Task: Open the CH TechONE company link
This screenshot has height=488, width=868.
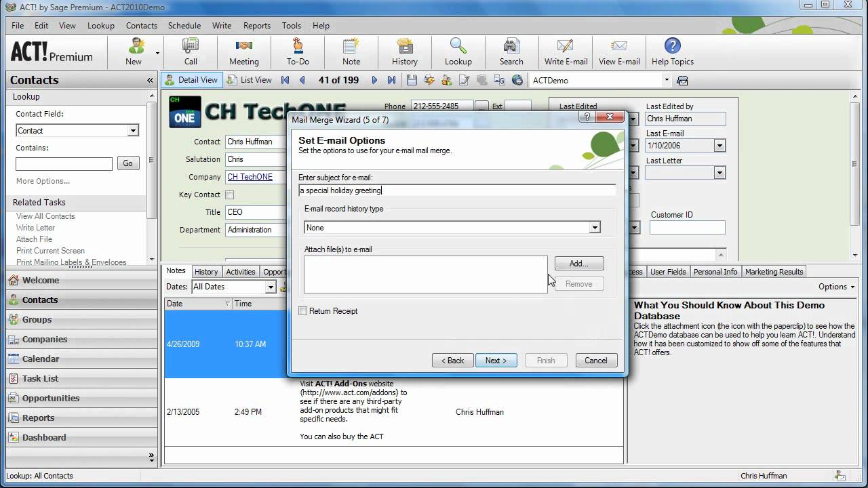Action: [250, 177]
